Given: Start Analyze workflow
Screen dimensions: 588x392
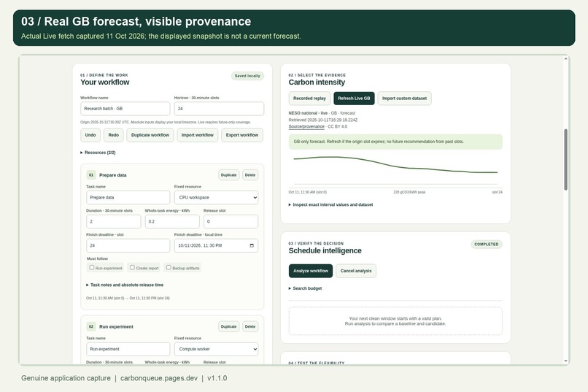Looking at the screenshot, I should [x=311, y=271].
